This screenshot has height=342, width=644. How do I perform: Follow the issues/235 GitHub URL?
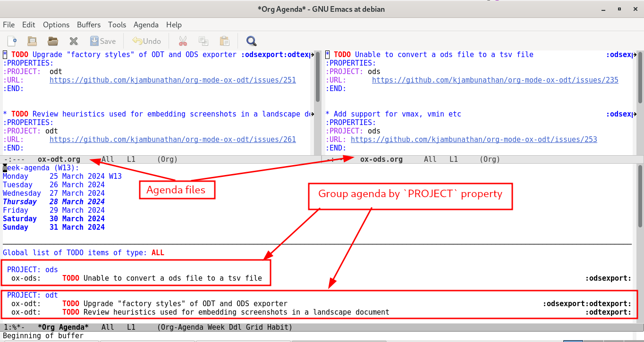tap(495, 80)
